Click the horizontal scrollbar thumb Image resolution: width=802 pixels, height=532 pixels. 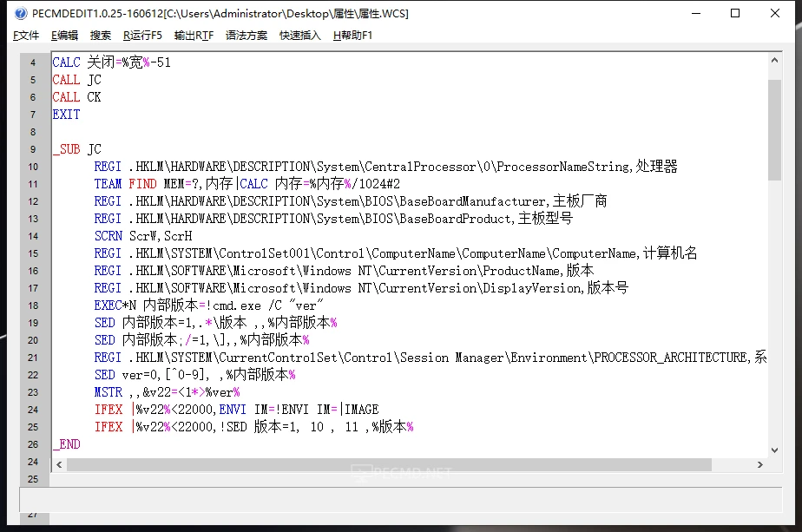click(389, 464)
